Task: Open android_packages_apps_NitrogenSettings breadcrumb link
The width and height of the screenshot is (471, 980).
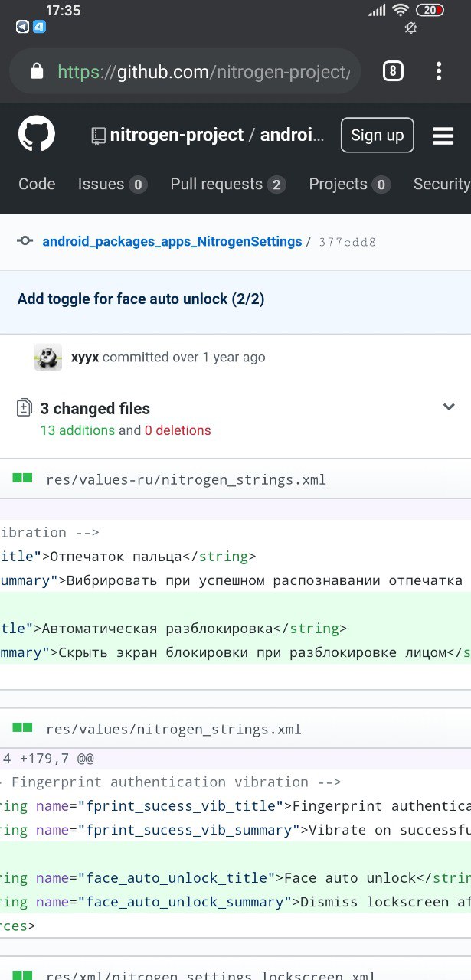Action: pyautogui.click(x=172, y=241)
